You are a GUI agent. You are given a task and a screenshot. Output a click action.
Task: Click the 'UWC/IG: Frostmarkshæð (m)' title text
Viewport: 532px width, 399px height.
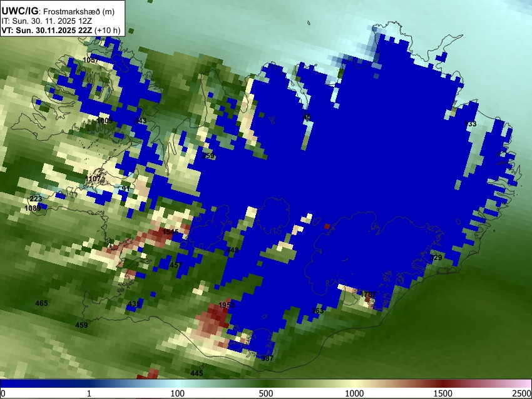point(58,11)
